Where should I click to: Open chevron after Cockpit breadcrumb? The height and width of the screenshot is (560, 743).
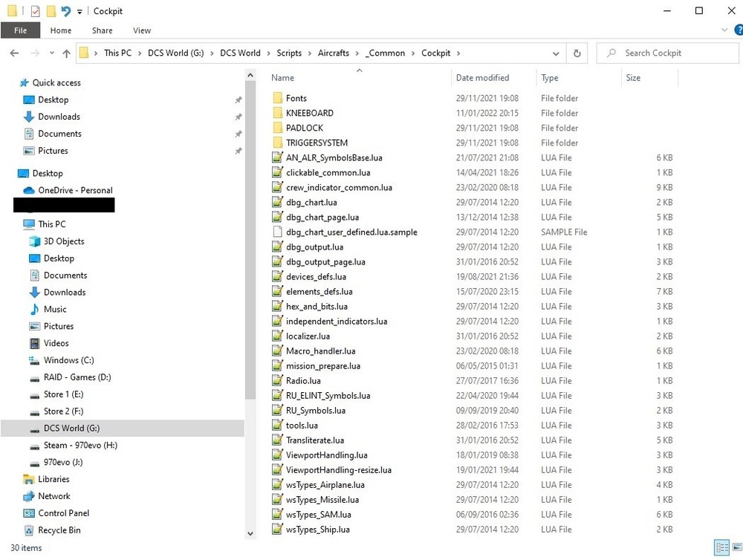pos(458,53)
